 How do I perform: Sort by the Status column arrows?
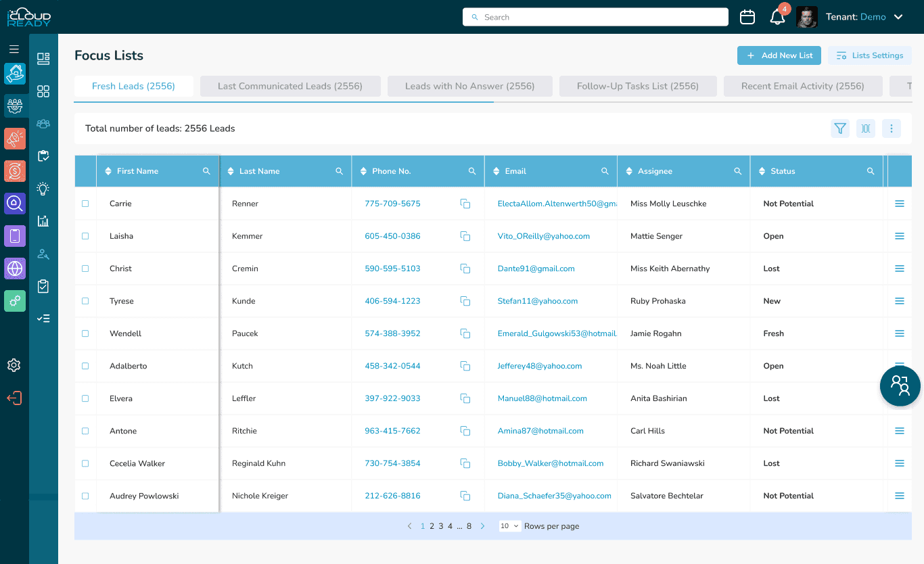762,171
